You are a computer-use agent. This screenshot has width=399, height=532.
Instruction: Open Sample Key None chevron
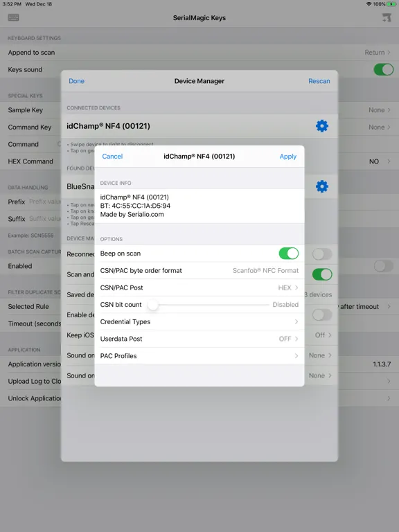pyautogui.click(x=389, y=110)
